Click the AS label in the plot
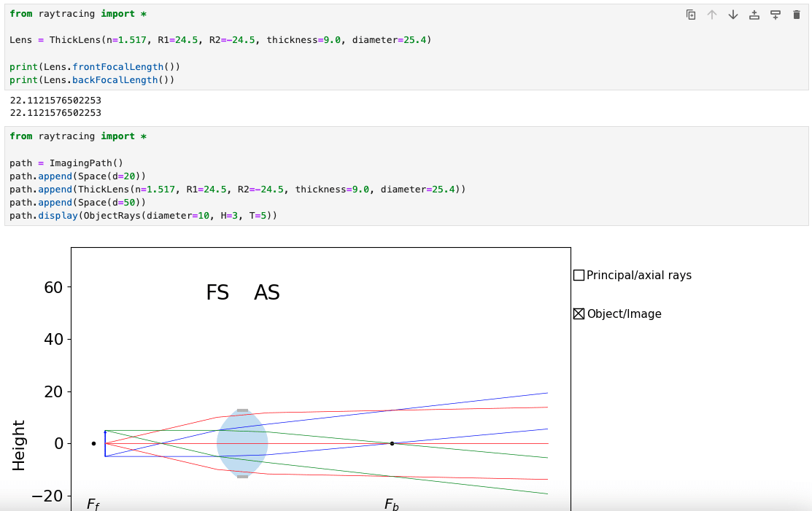This screenshot has width=812, height=511. point(267,293)
